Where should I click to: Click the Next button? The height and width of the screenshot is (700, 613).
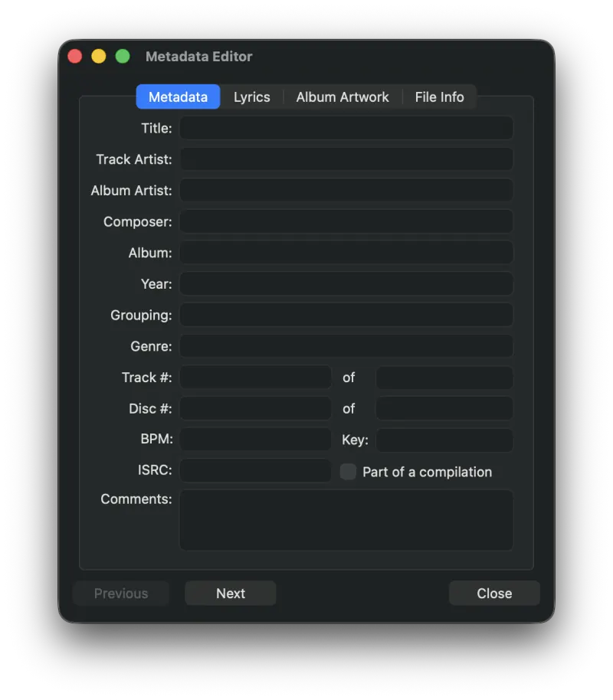(x=231, y=594)
